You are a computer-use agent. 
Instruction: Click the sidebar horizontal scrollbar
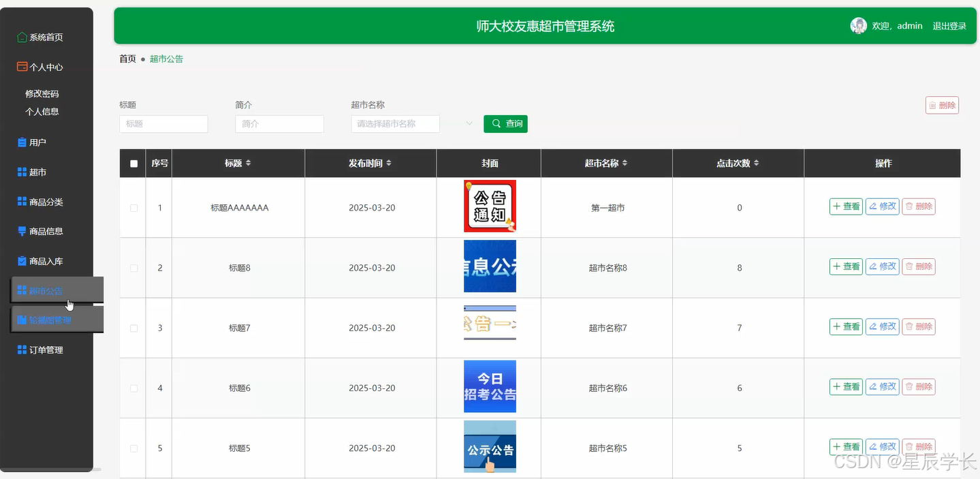coord(51,469)
